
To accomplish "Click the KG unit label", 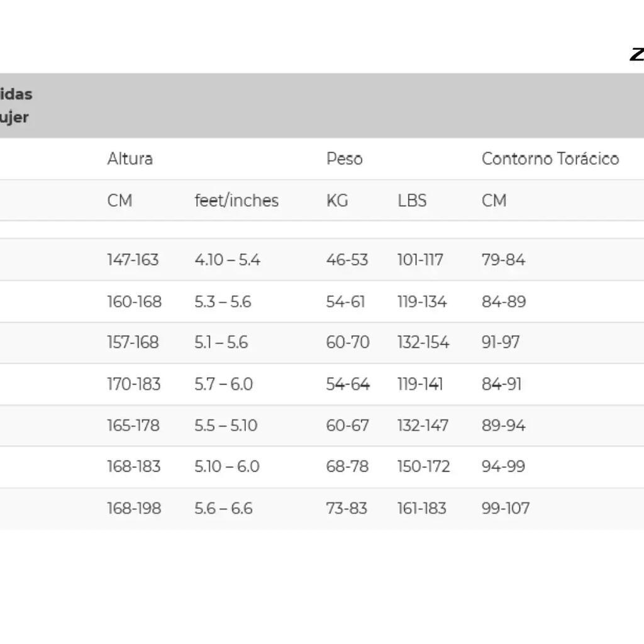I will (337, 201).
